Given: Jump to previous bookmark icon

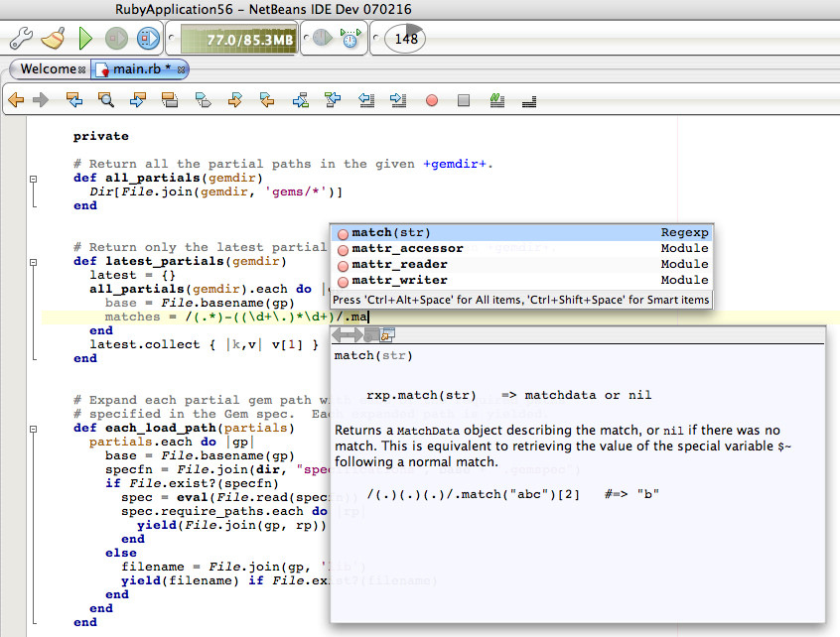Looking at the screenshot, I should (267, 99).
